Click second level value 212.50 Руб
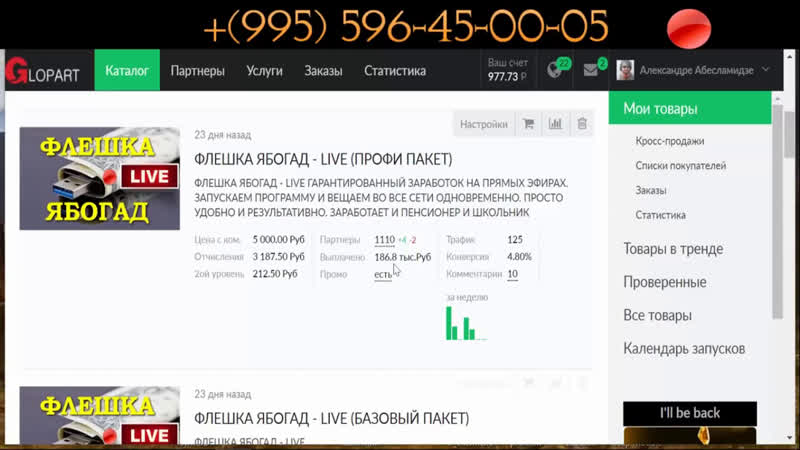Image resolution: width=800 pixels, height=450 pixels. [274, 274]
